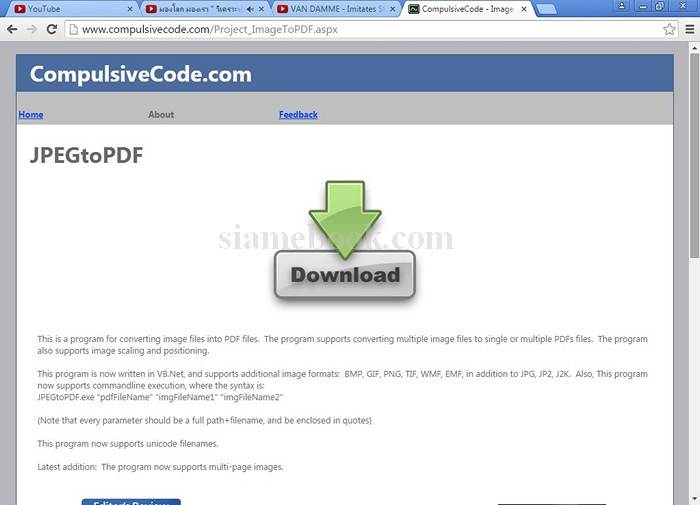700x505 pixels.
Task: Click the vertical scrollbar thumb
Action: click(x=694, y=155)
